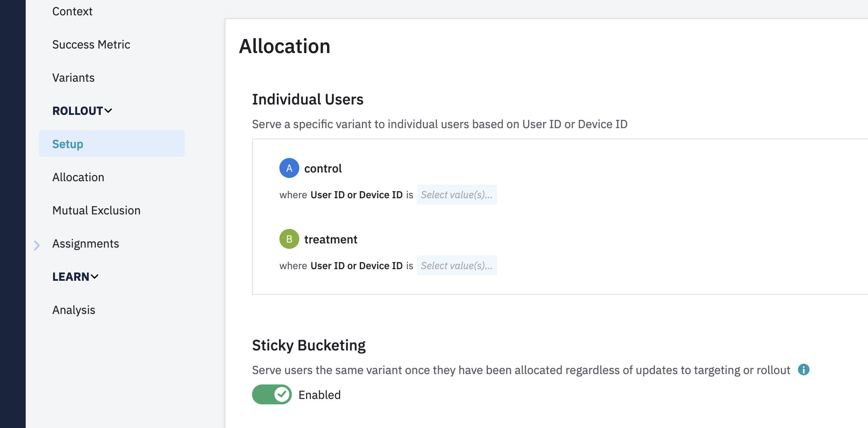The height and width of the screenshot is (428, 868).
Task: Click the Enabled label next to toggle
Action: click(x=320, y=395)
